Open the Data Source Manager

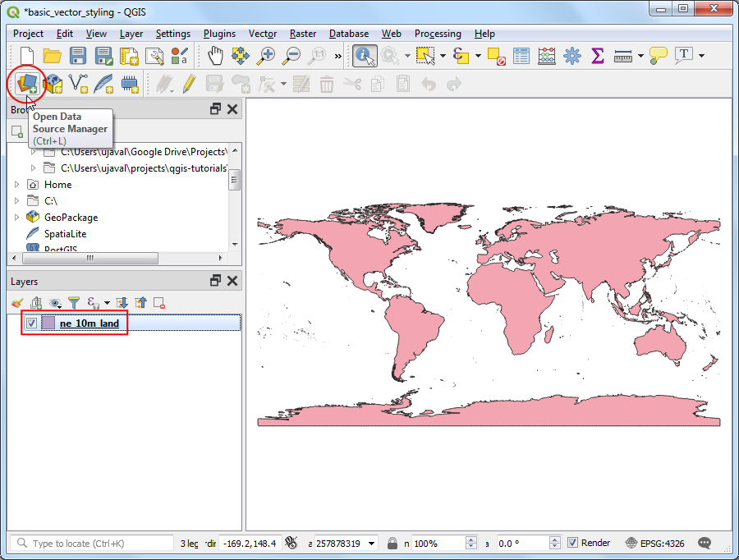click(26, 83)
